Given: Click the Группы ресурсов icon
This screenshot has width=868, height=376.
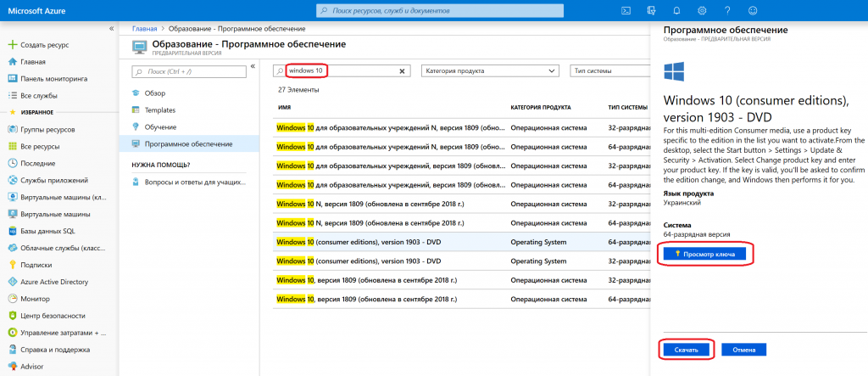Looking at the screenshot, I should 12,130.
